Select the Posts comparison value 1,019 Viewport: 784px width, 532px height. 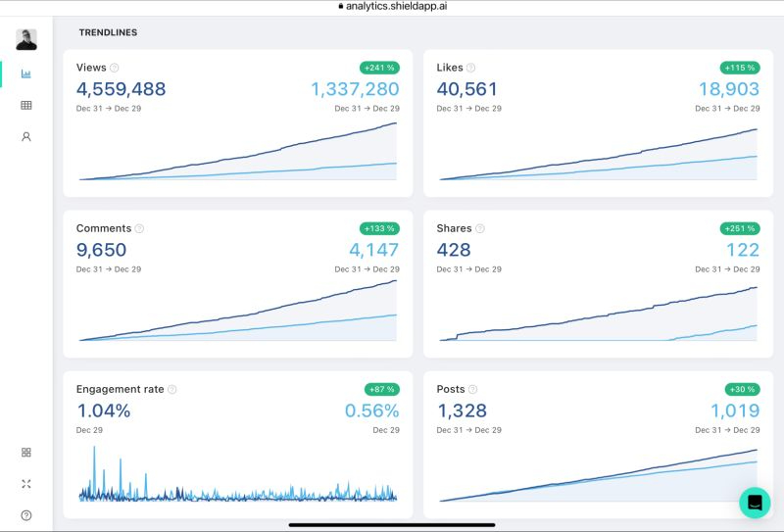736,411
